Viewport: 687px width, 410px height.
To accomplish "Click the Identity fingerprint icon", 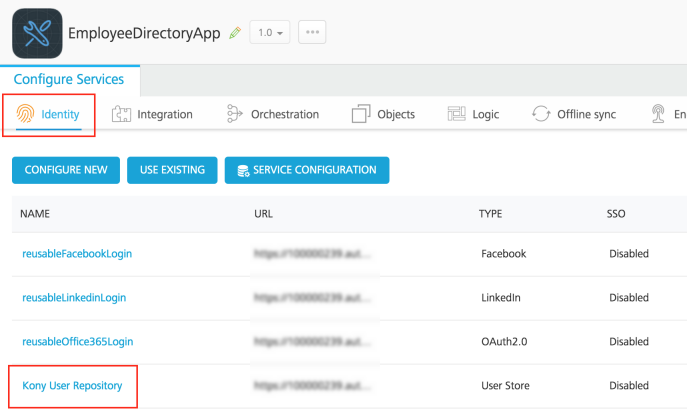I will tap(25, 113).
